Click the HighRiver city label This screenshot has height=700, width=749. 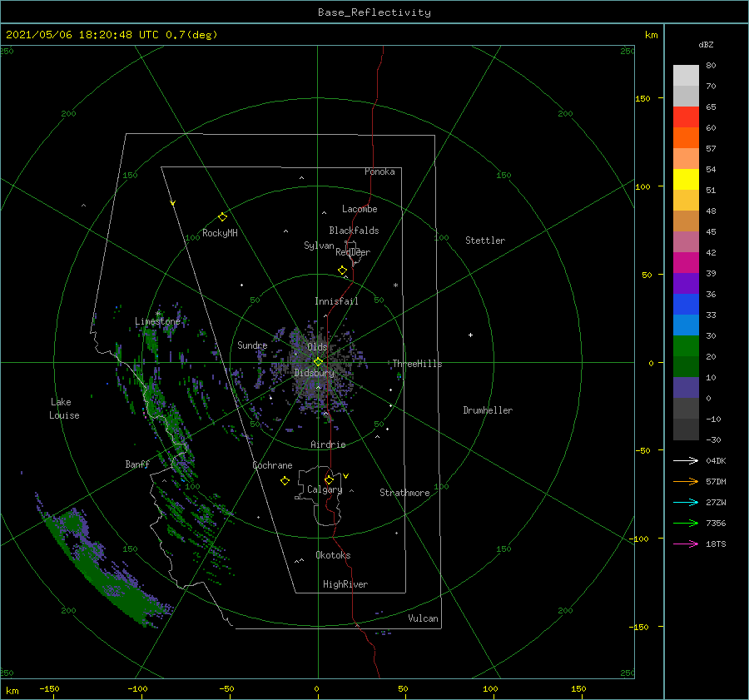pos(345,584)
